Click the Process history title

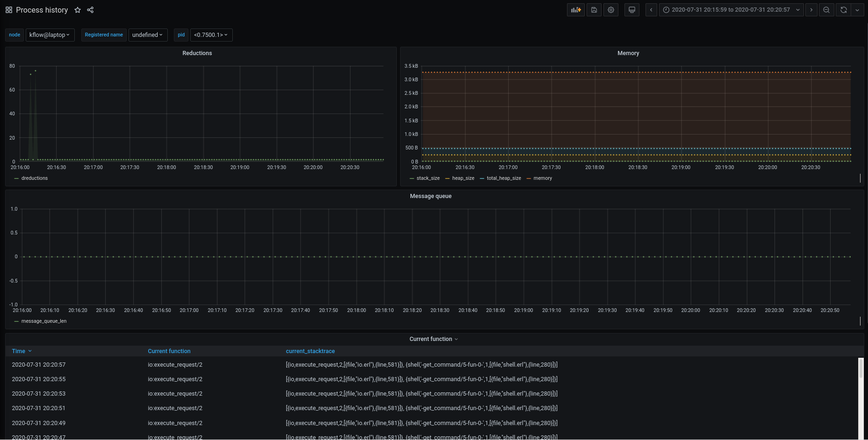click(x=42, y=10)
